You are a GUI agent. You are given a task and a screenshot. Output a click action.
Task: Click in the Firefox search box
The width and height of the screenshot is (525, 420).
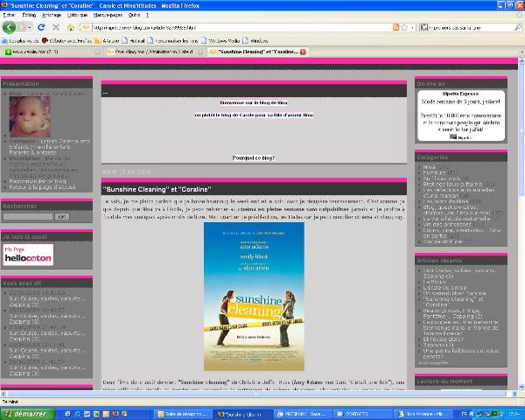[471, 27]
